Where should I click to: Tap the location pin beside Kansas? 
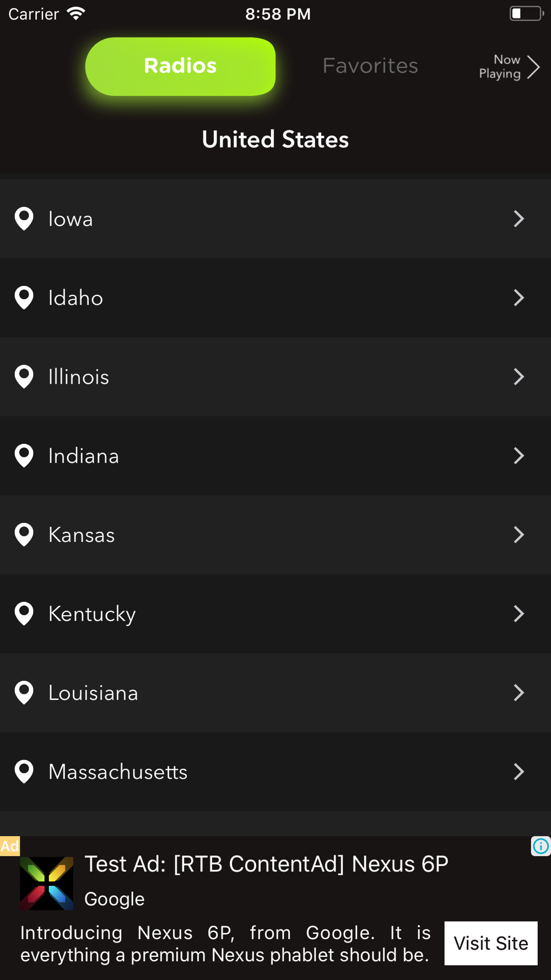24,535
